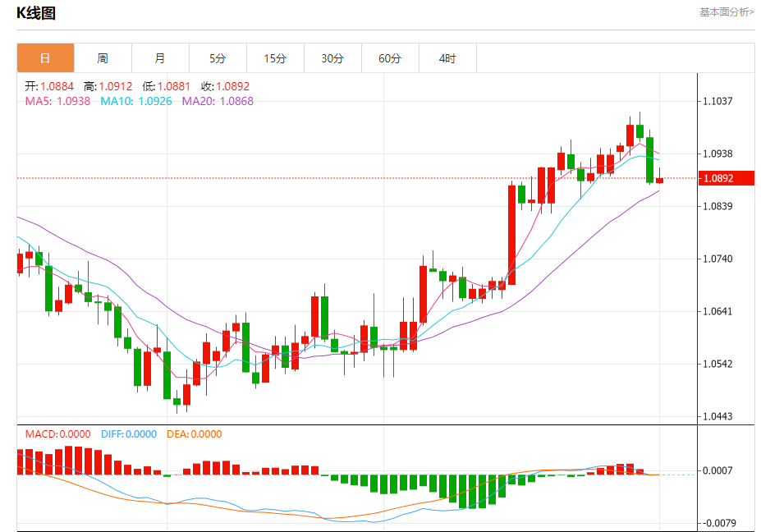The image size is (761, 532).
Task: Click the tallest red candlestick near 1.08
Action: 511,235
